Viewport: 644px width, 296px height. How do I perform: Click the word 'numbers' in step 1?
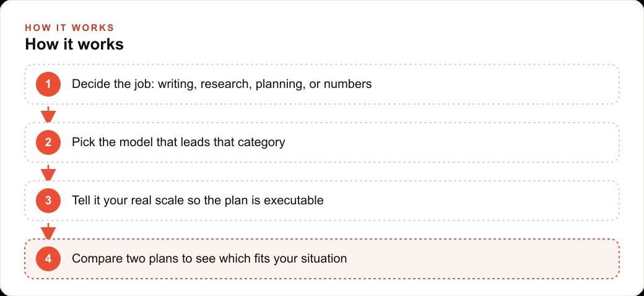tap(348, 84)
